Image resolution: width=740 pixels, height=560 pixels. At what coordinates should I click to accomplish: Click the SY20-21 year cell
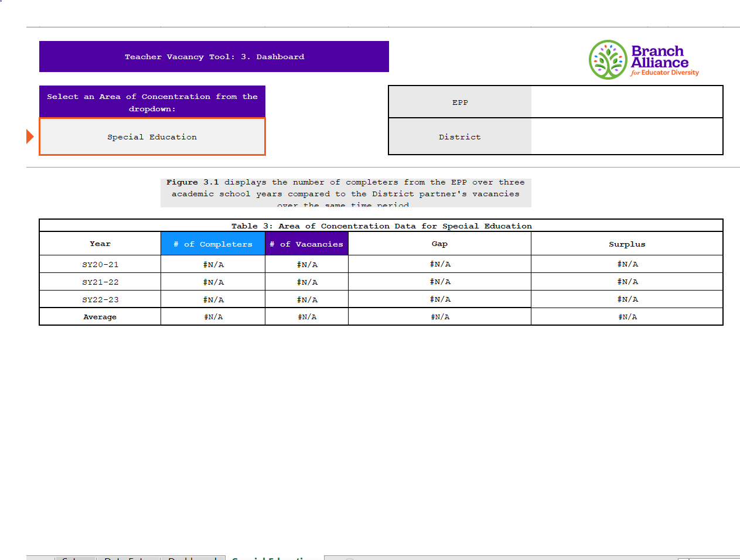(x=100, y=264)
